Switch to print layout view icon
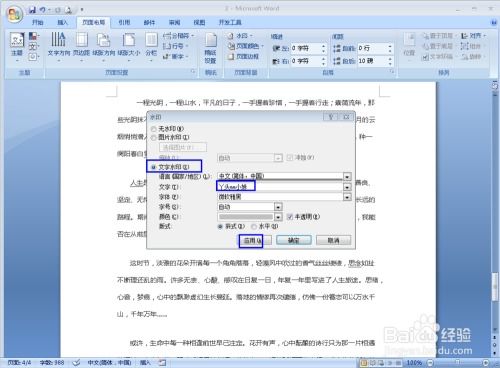 click(x=364, y=363)
